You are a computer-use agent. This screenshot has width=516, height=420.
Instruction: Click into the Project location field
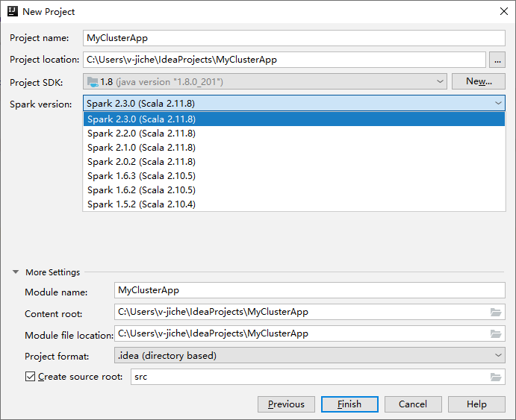coord(285,60)
